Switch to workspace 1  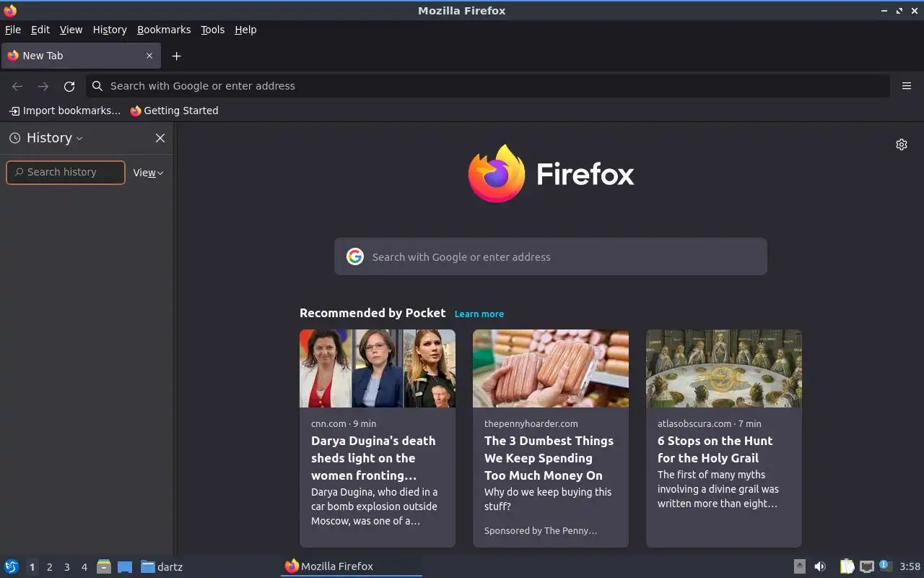[32, 567]
